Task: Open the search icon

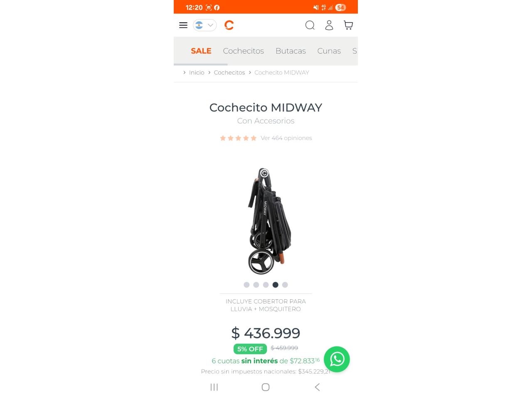Action: (310, 25)
